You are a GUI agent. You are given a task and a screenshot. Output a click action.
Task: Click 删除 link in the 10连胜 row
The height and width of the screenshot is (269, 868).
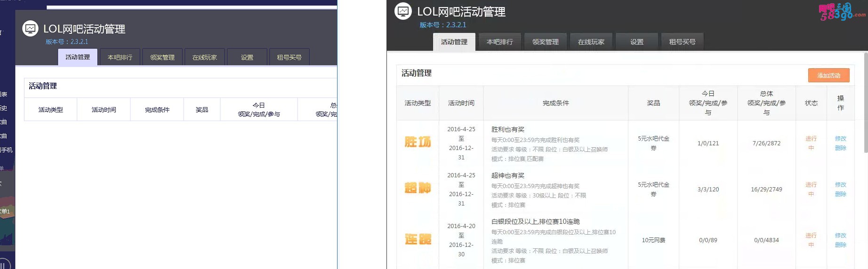coord(841,245)
